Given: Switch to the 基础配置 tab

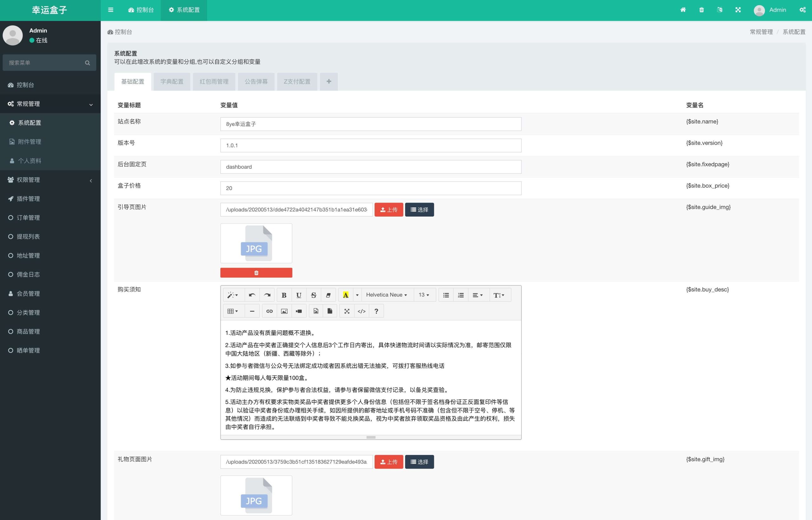Looking at the screenshot, I should tap(133, 81).
